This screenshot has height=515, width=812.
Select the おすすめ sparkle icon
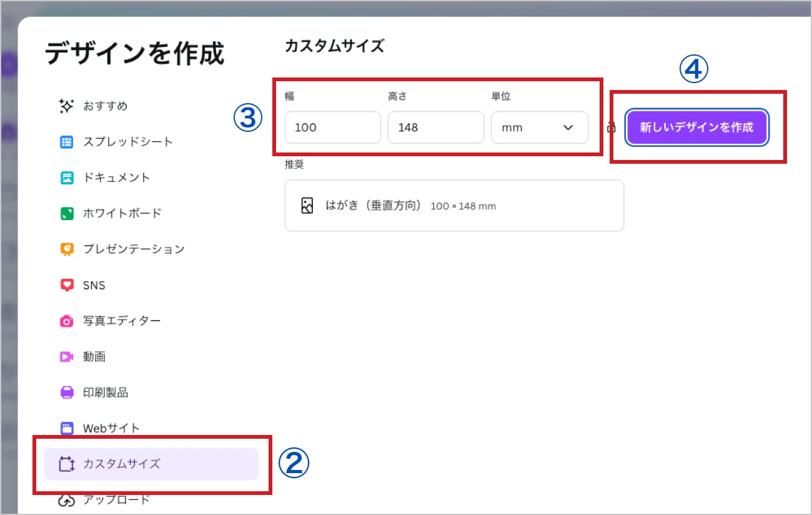pos(66,106)
